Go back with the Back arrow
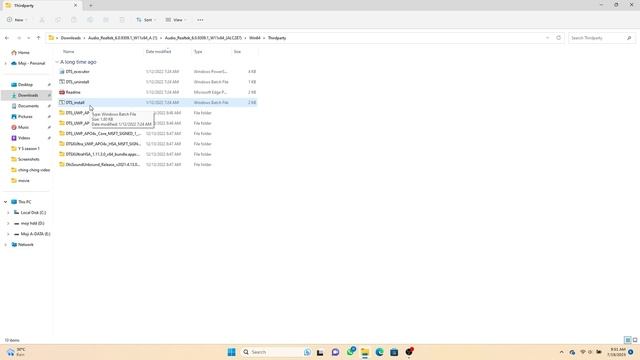 click(7, 38)
